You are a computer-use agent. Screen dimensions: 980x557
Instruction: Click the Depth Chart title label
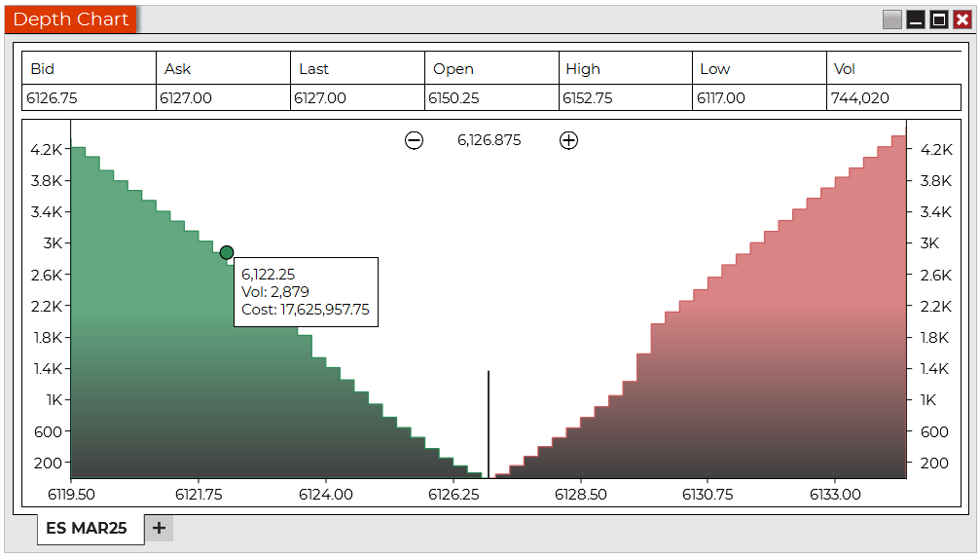click(71, 19)
